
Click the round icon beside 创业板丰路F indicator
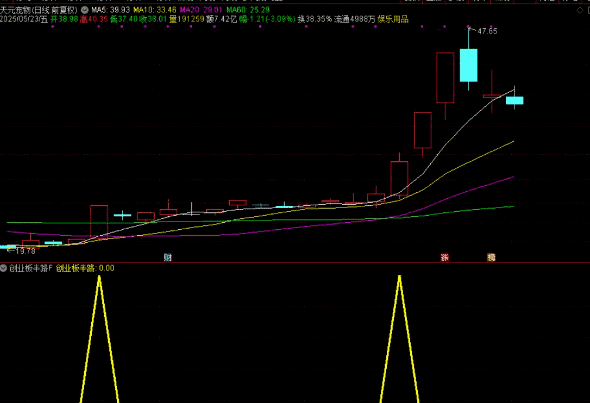click(x=3, y=268)
